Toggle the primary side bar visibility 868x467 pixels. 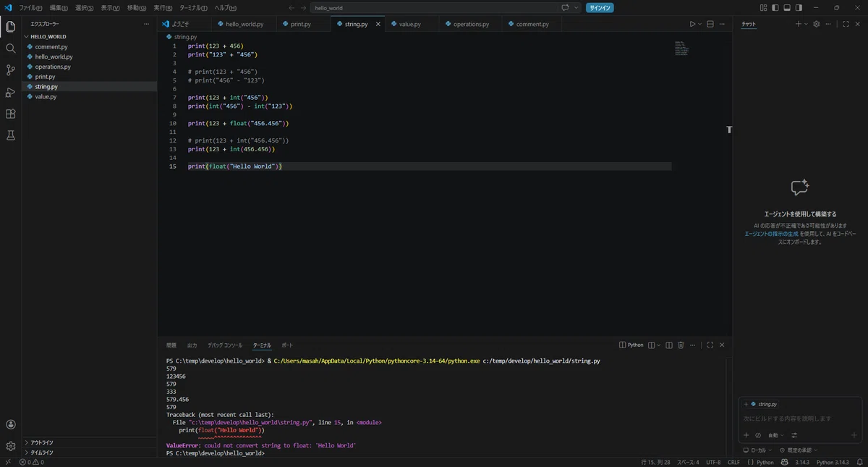(x=775, y=7)
